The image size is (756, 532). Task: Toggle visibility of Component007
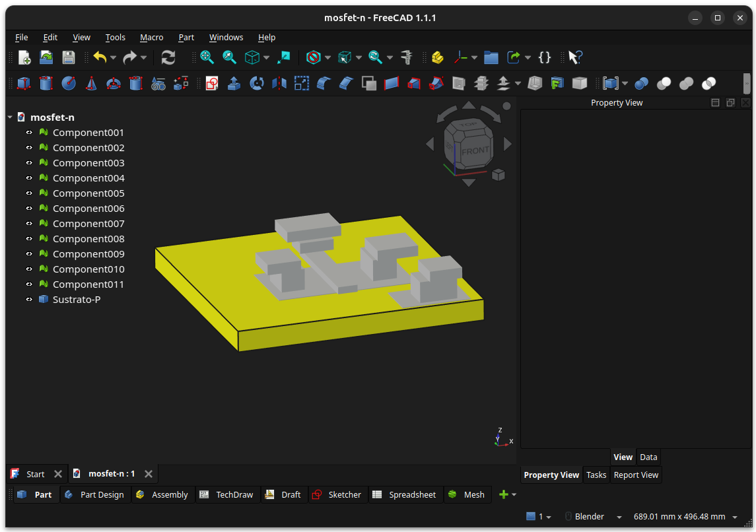pos(29,224)
